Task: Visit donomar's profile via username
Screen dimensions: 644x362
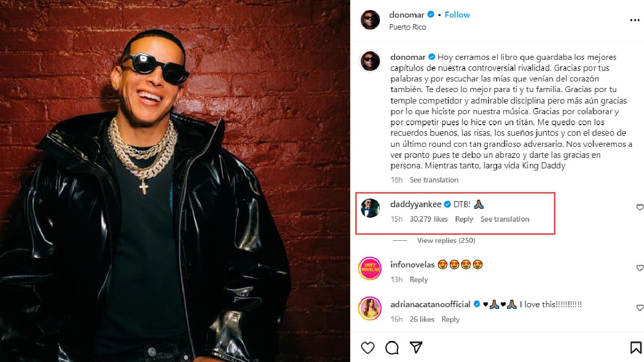Action: click(x=407, y=15)
